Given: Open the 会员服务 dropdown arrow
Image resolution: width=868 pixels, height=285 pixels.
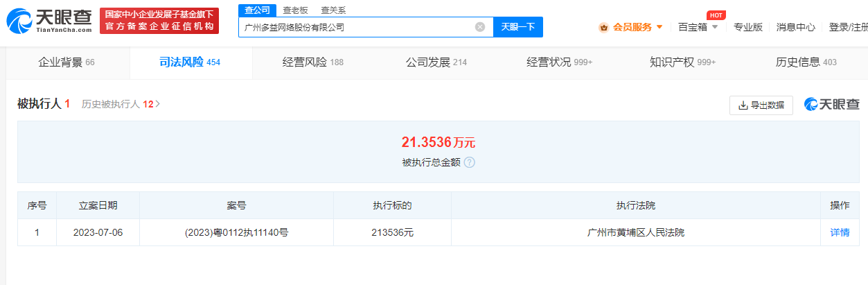Looking at the screenshot, I should tap(659, 27).
